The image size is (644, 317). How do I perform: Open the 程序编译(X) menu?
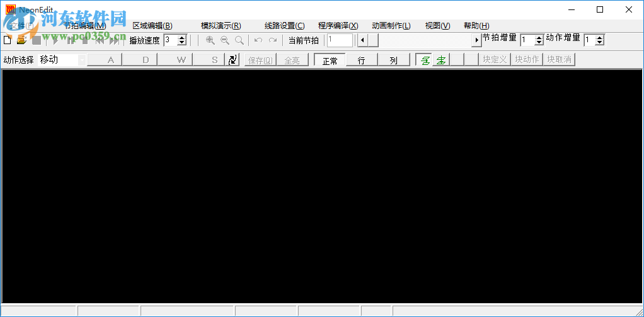(338, 26)
